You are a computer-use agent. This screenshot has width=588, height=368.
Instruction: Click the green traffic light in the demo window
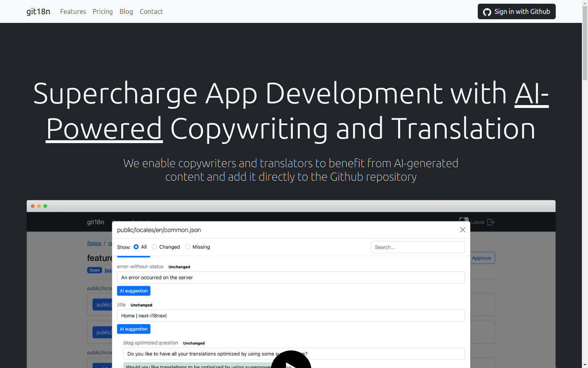(45, 206)
